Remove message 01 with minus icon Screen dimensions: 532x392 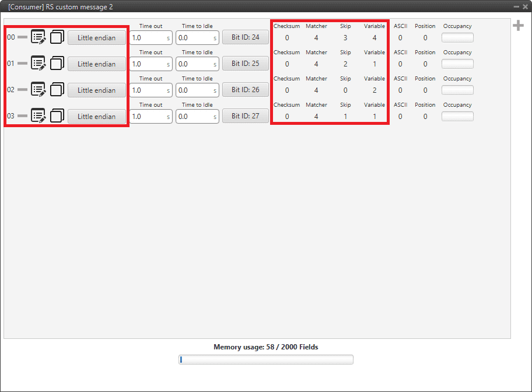[22, 64]
